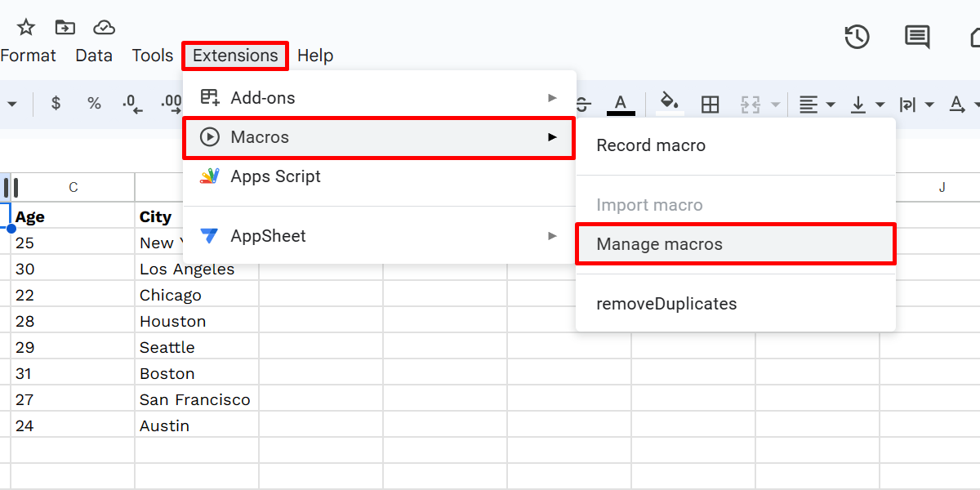This screenshot has height=490, width=980.
Task: Format selection as percent
Action: tap(93, 104)
